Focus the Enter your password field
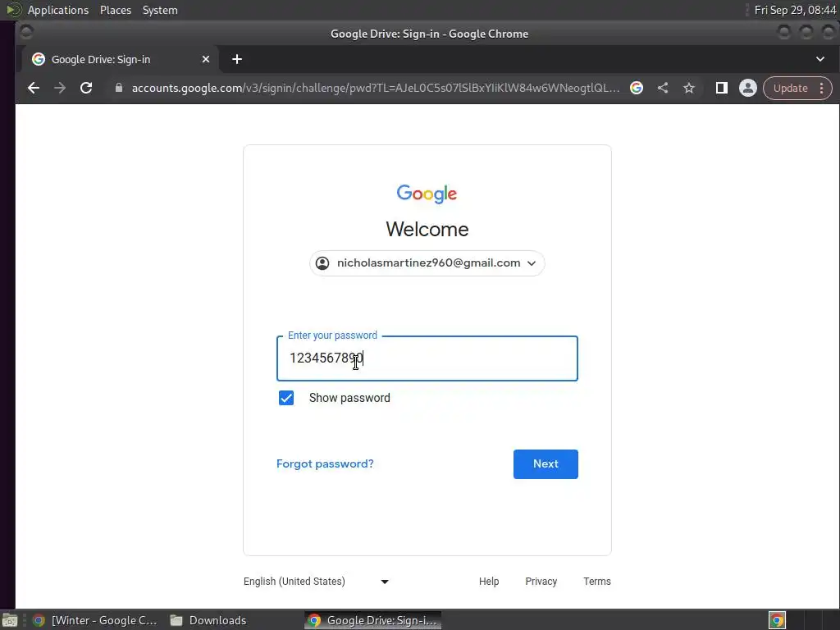The image size is (840, 630). click(427, 358)
